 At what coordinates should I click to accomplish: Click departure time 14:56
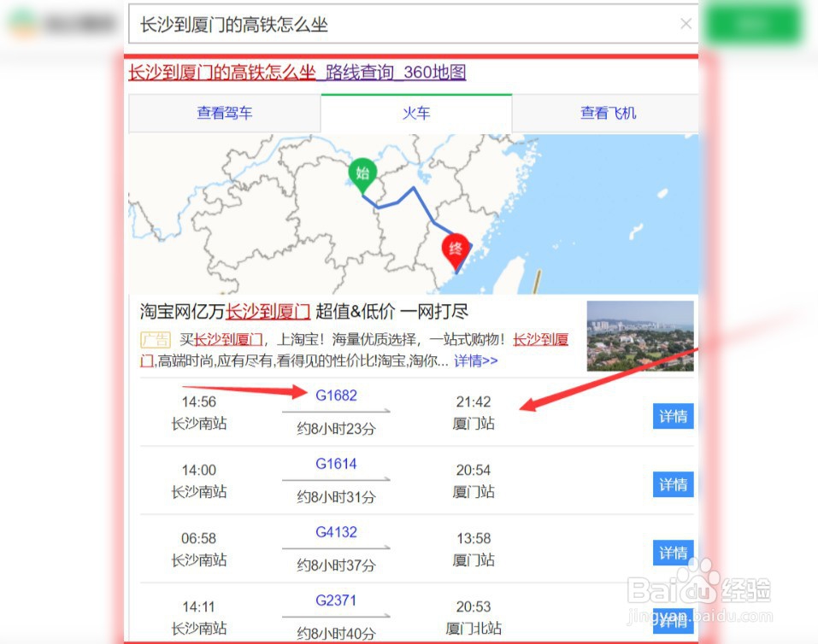tap(199, 402)
